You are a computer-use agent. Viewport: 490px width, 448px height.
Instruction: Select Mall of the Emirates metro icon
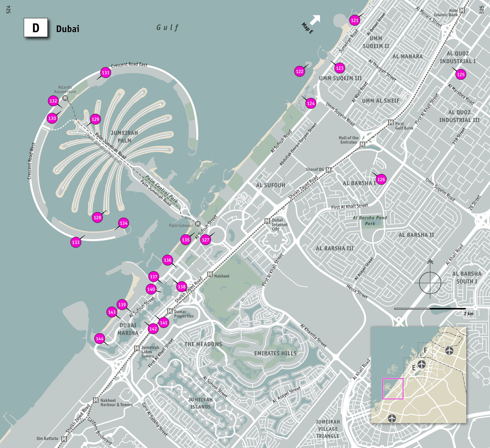(362, 144)
